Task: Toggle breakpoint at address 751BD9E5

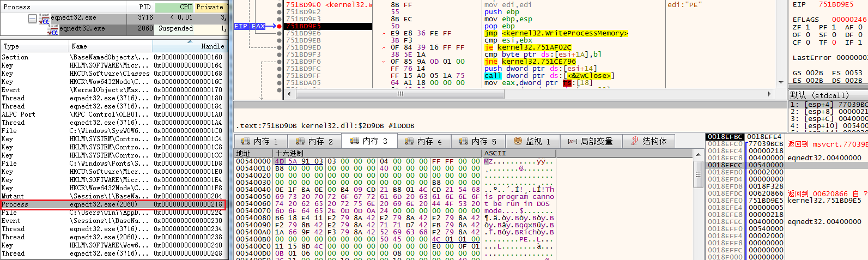Action: (x=280, y=26)
